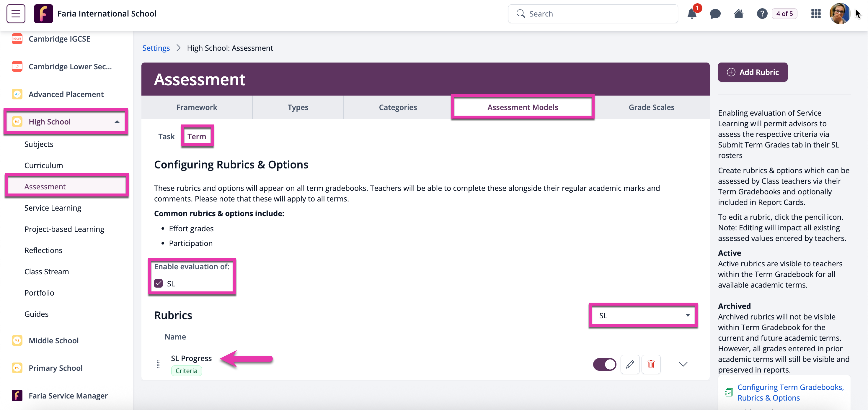Switch to the Categories tab

pyautogui.click(x=398, y=107)
